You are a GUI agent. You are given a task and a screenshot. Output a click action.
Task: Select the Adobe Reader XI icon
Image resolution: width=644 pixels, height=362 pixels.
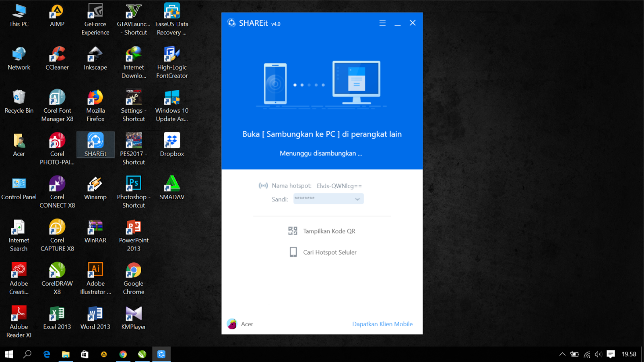[x=19, y=322]
